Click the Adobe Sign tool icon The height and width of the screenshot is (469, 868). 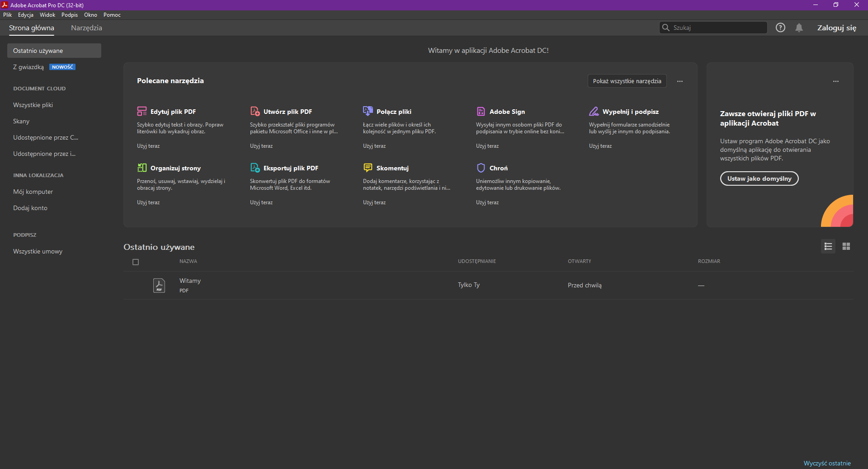(481, 111)
